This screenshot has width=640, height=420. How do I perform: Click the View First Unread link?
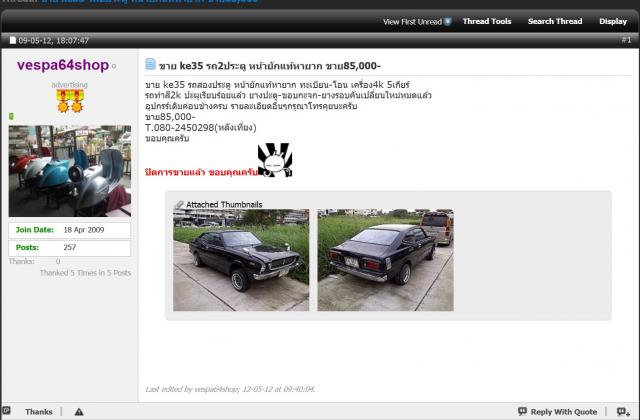[411, 21]
